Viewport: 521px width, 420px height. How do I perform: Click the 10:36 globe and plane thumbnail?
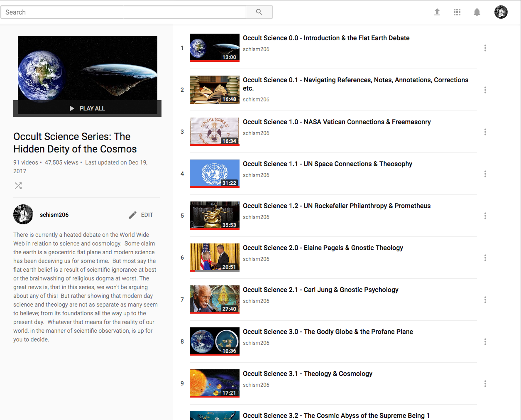click(215, 341)
